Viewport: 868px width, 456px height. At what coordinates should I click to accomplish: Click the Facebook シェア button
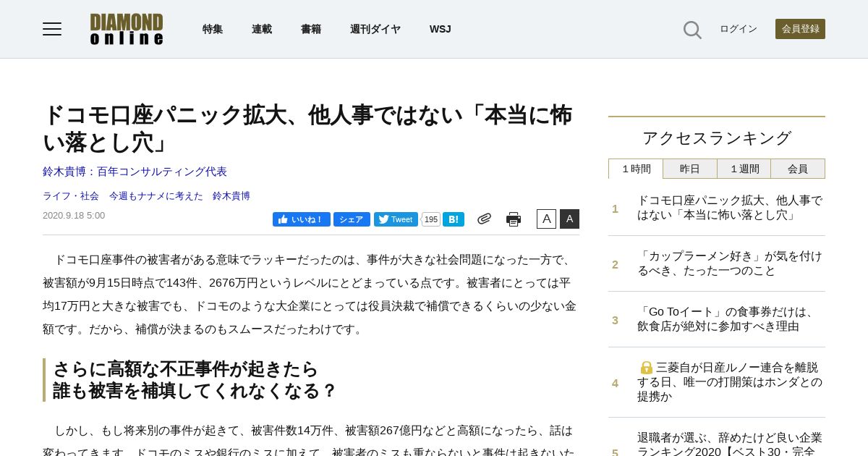[352, 219]
